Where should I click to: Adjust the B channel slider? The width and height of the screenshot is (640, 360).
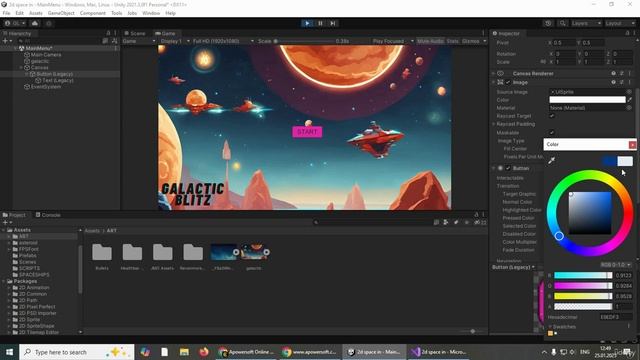pos(583,296)
